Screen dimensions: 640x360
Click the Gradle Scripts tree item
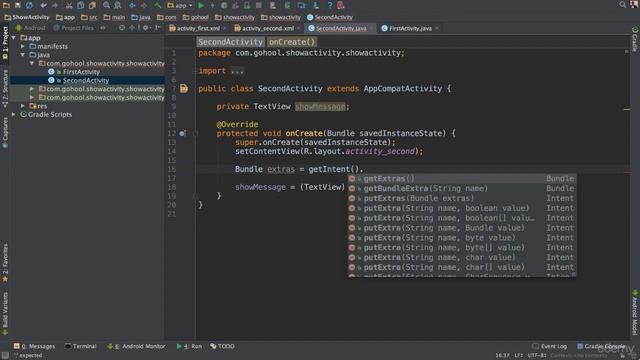click(49, 114)
